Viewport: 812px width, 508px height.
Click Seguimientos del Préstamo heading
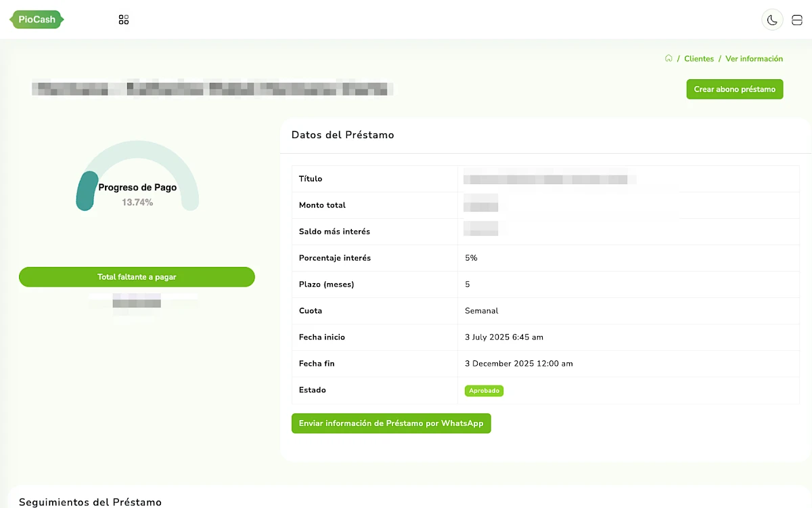click(x=91, y=502)
